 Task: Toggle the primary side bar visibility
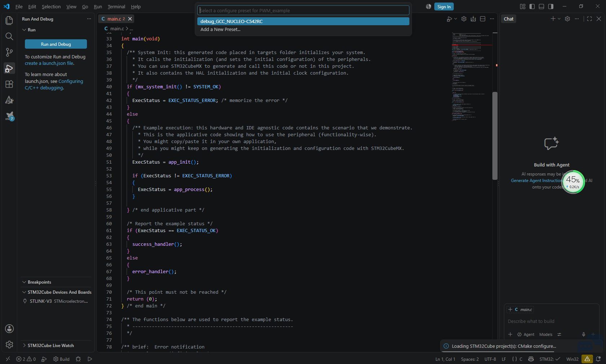pos(532,6)
